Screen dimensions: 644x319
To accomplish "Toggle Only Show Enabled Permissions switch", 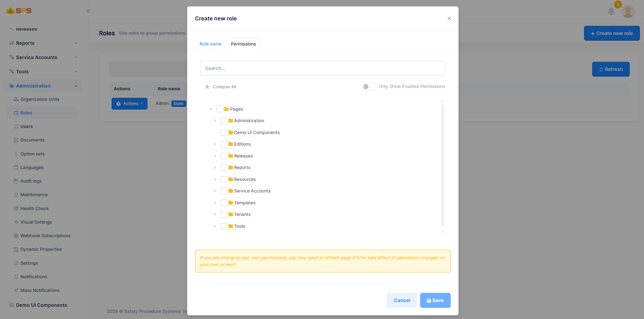I will [x=369, y=87].
